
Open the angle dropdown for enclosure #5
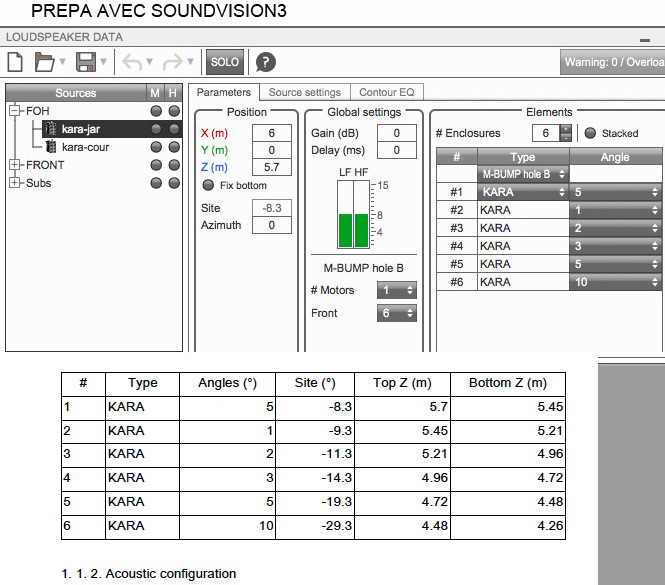tap(615, 264)
